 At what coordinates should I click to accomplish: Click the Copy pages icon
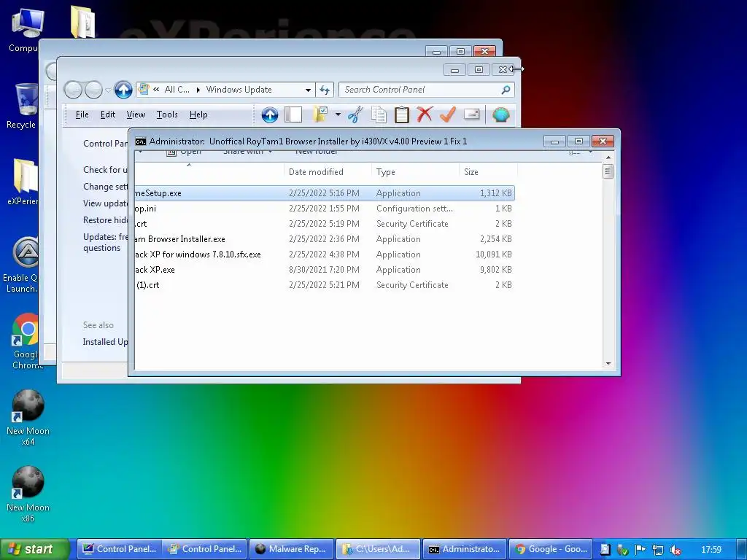pos(379,114)
